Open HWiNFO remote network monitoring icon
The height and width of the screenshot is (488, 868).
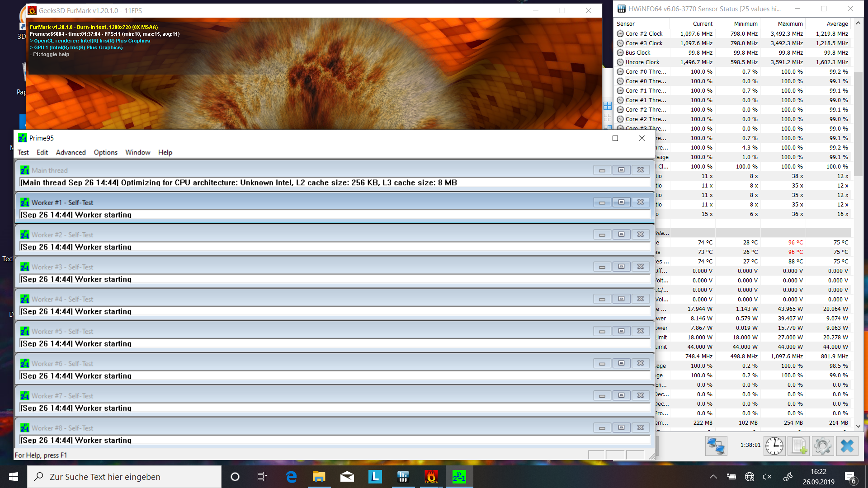click(x=716, y=446)
